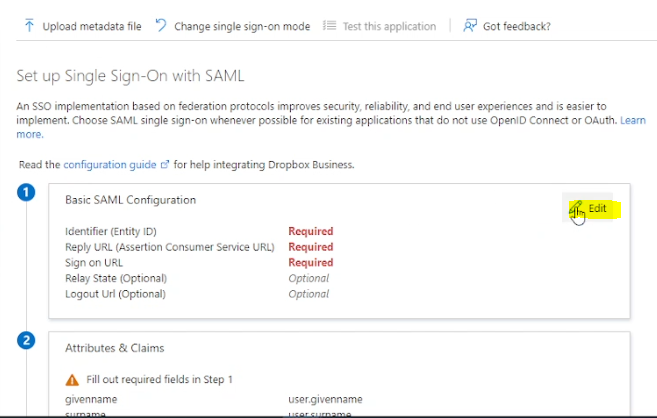This screenshot has width=657, height=418.
Task: Click the external link icon after configuration guide
Action: click(x=165, y=164)
